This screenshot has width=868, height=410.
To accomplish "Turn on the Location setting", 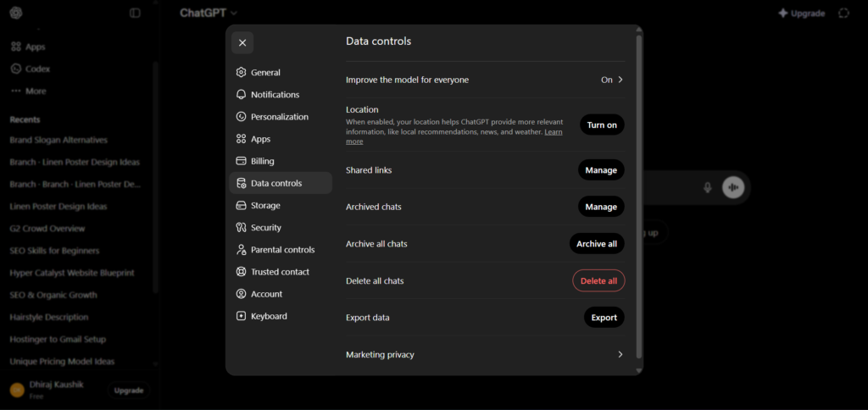I will click(x=602, y=125).
